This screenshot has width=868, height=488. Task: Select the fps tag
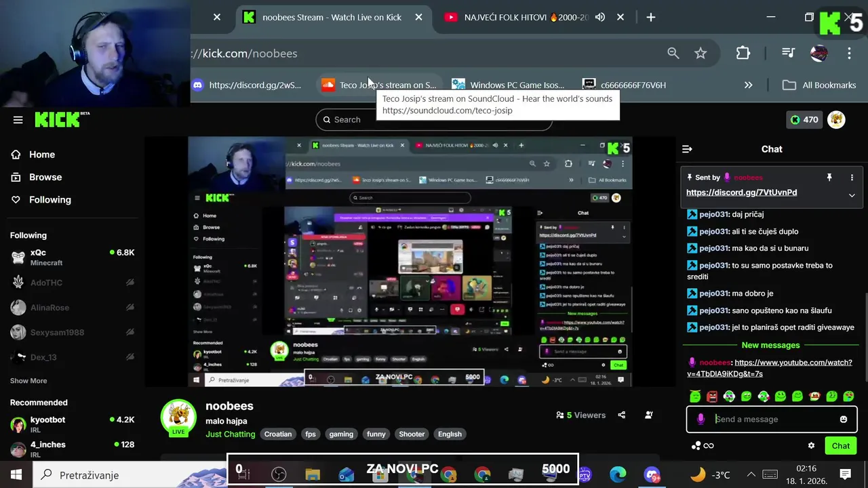click(311, 434)
